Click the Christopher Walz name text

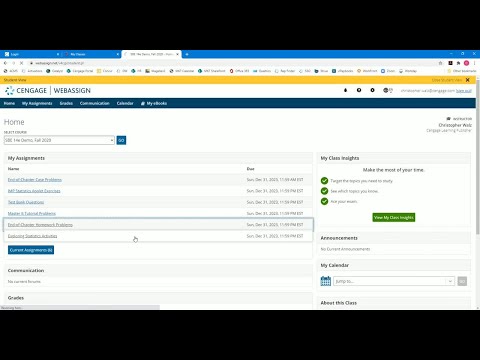tap(455, 125)
